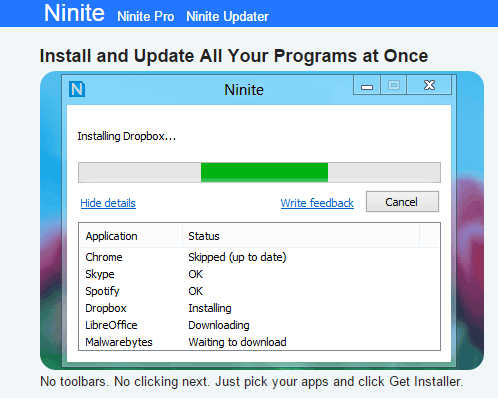Screen dimensions: 498x399
Task: Click 'Installing Dropbox...' status text
Action: [127, 136]
